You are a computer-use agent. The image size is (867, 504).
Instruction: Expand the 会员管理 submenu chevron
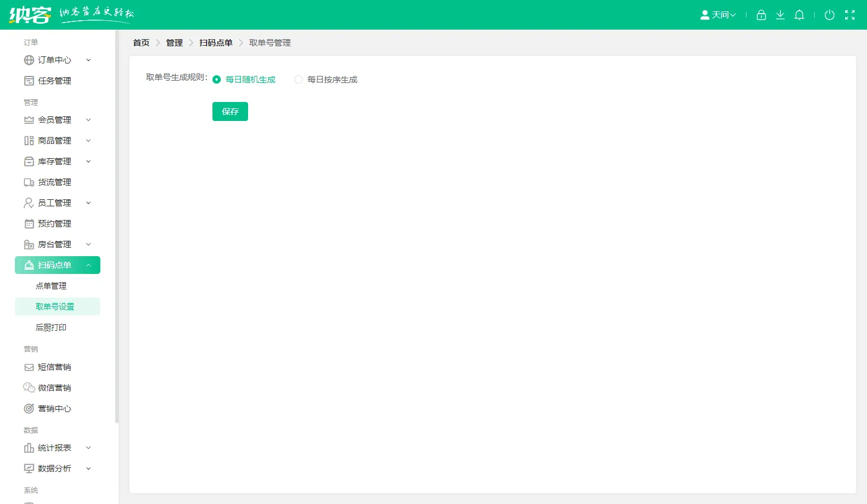click(88, 120)
